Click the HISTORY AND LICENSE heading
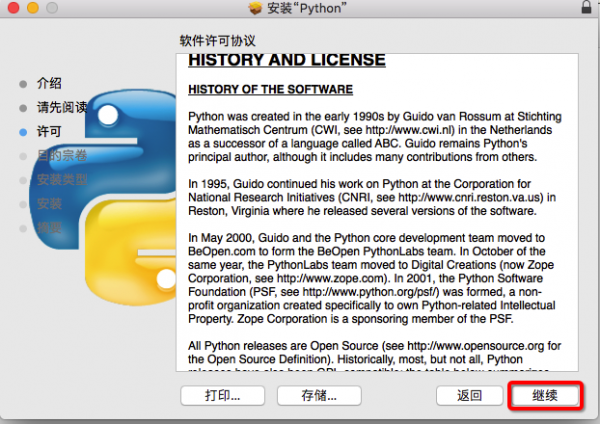This screenshot has width=600, height=424. (x=287, y=60)
